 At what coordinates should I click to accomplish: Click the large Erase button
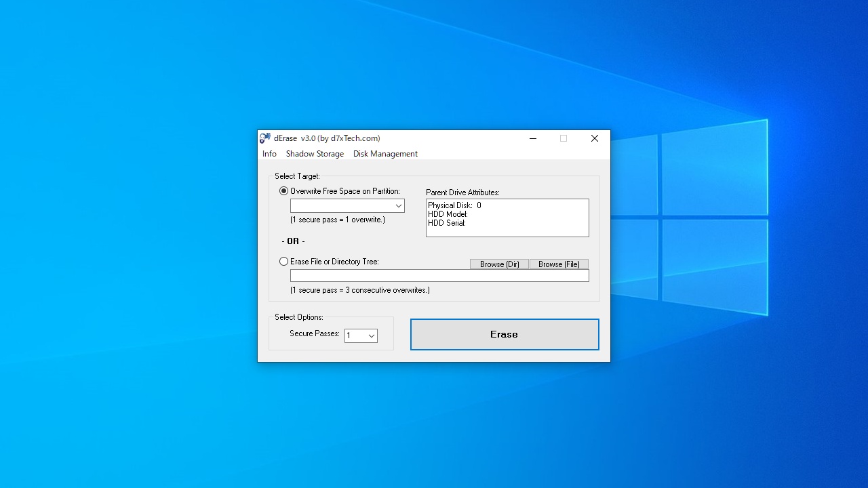click(505, 334)
